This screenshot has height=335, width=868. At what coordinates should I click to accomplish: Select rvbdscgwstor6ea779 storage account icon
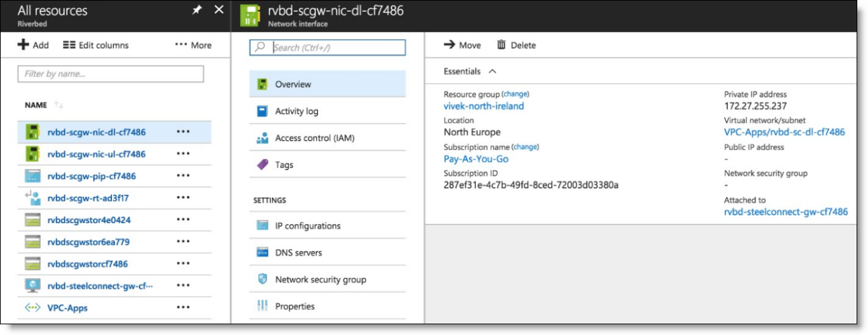[33, 242]
